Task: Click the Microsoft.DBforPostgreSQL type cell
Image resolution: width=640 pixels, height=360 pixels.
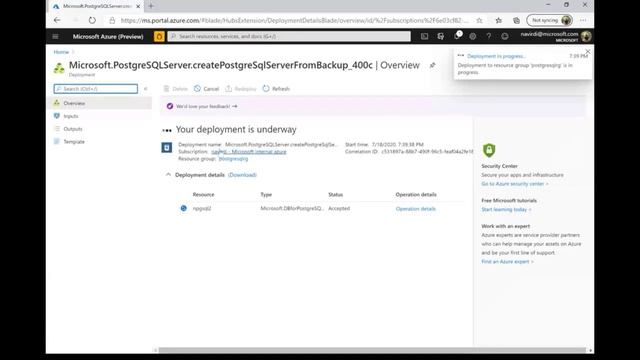Action: click(292, 208)
